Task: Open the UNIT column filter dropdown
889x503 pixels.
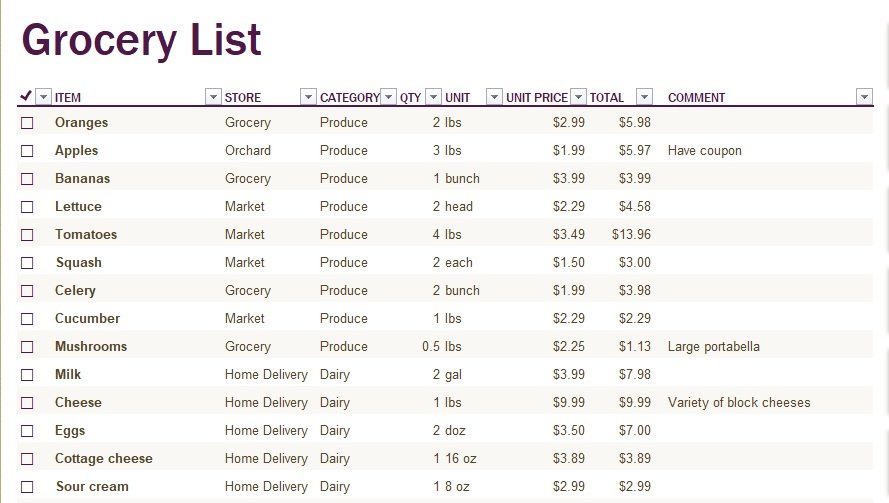Action: (494, 97)
